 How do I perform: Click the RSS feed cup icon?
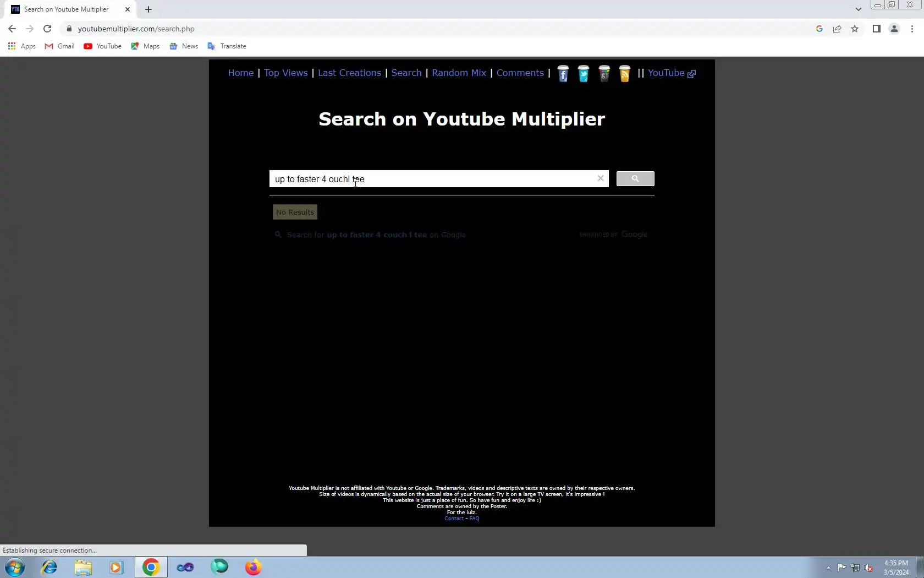point(624,73)
